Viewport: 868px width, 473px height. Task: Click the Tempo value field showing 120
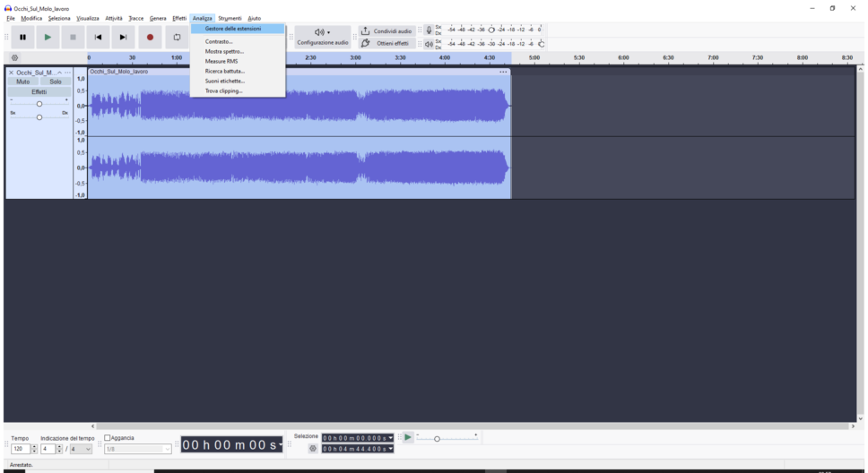(x=21, y=449)
